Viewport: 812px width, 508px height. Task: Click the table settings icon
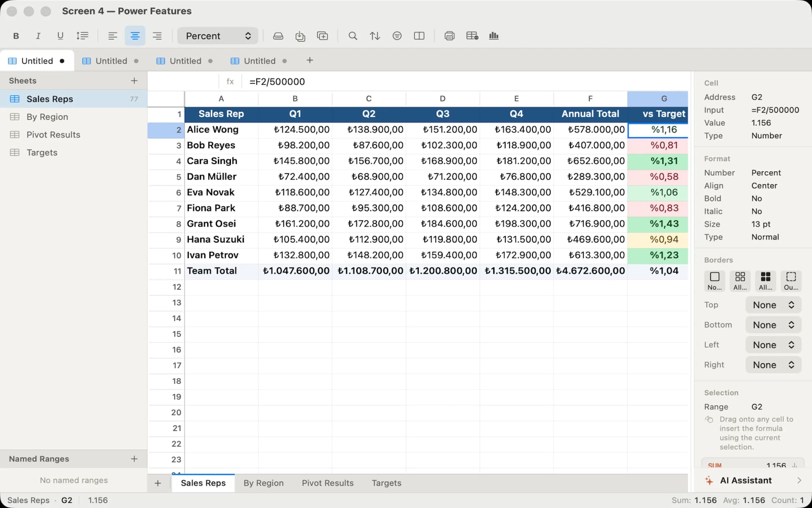[x=472, y=36]
